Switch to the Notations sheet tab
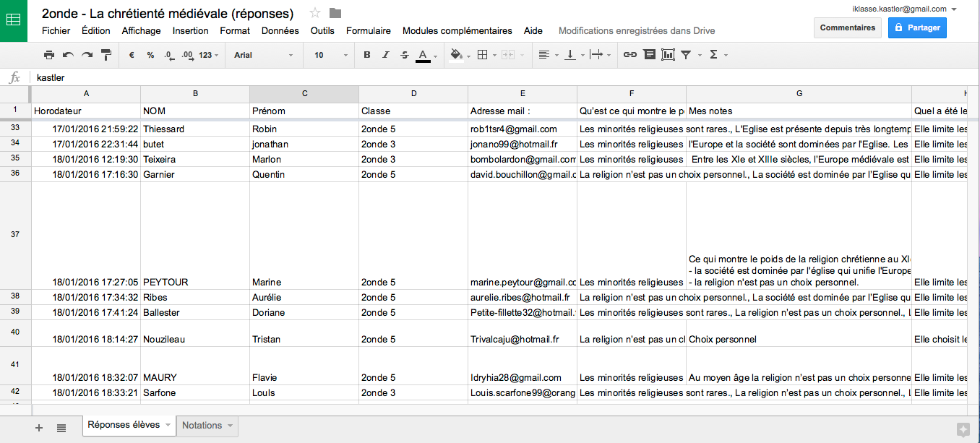 tap(207, 426)
